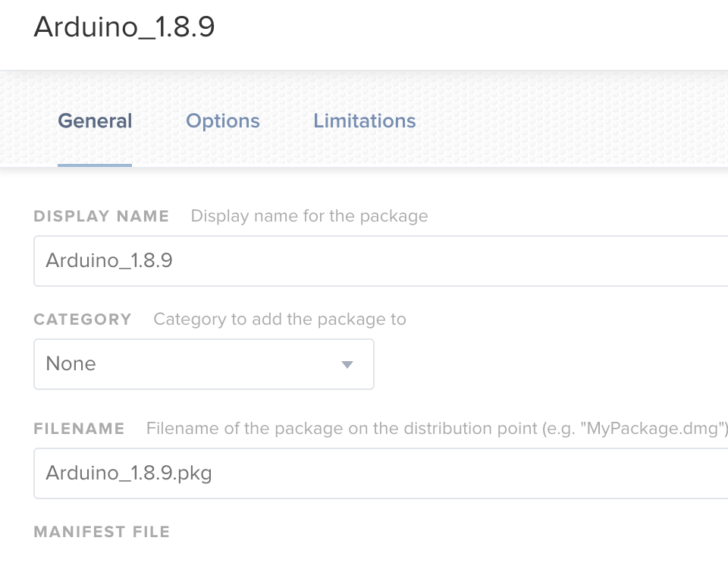The width and height of the screenshot is (728, 566).
Task: Click the Arduino_1.8.9 page title heading
Action: pyautogui.click(x=124, y=27)
